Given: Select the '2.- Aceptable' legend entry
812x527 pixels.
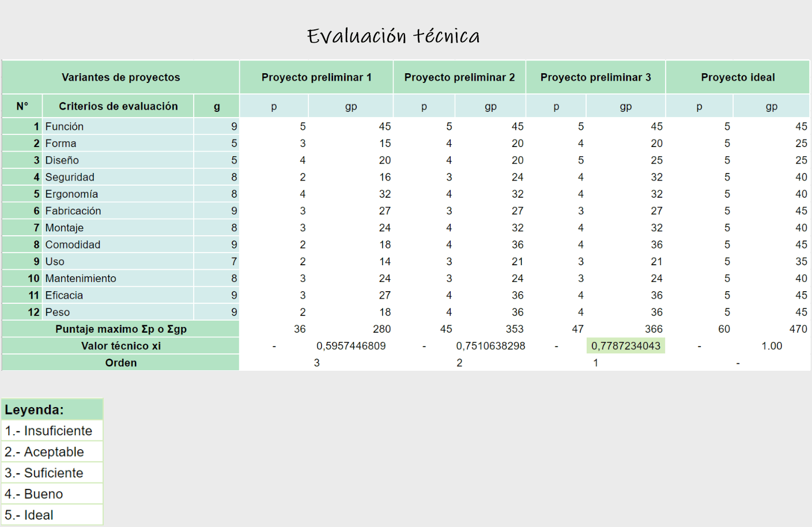Looking at the screenshot, I should pos(52,451).
